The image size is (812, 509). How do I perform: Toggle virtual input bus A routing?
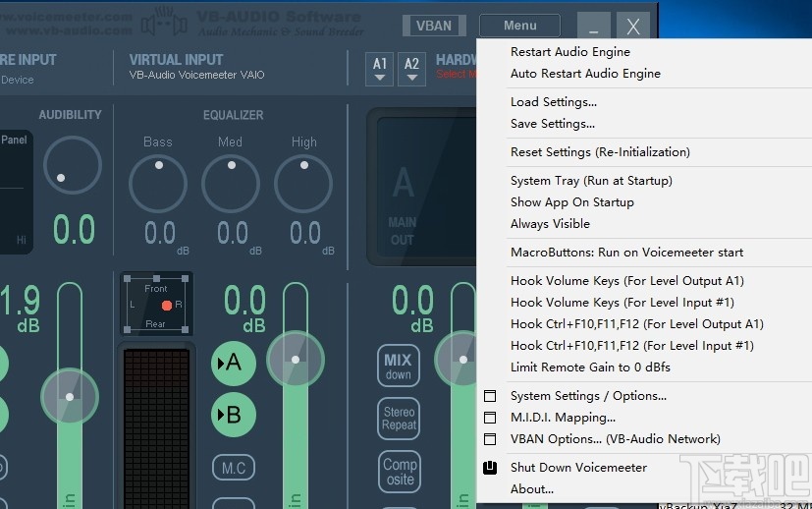pyautogui.click(x=234, y=363)
